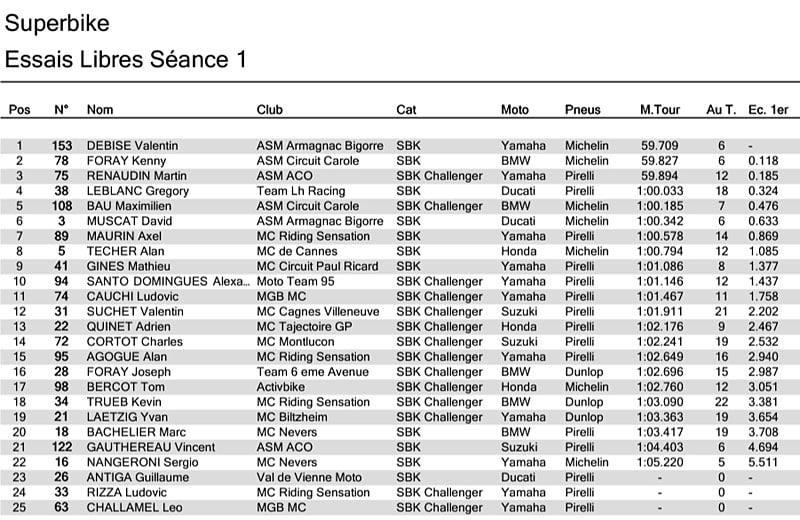The height and width of the screenshot is (520, 800).
Task: Click the "Essais Libres Séance 1" heading
Action: [x=125, y=59]
